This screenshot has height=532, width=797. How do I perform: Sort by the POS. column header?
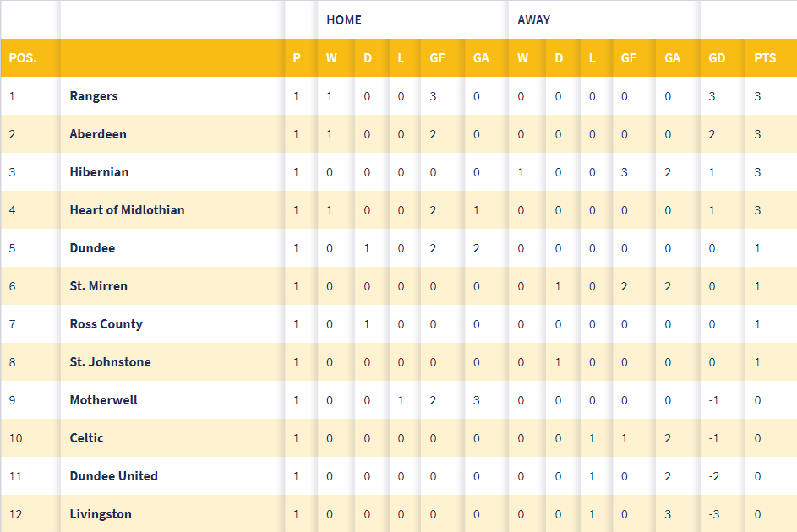tap(23, 58)
